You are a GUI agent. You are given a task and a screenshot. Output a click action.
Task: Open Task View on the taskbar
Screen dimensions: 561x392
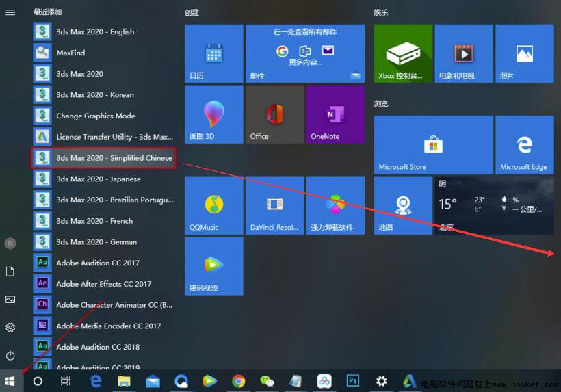[66, 381]
